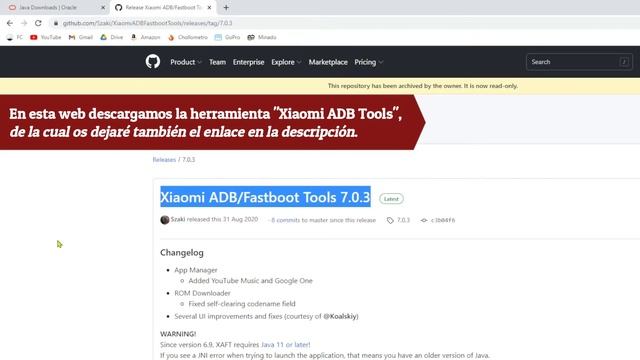Open the Marketplace page link
The height and width of the screenshot is (360, 640).
coord(328,62)
